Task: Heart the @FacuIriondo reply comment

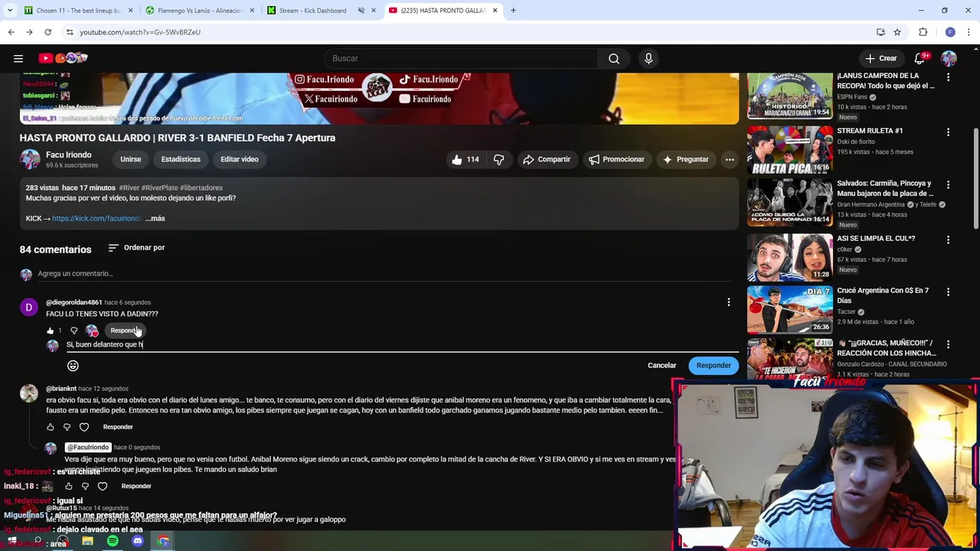Action: click(103, 486)
